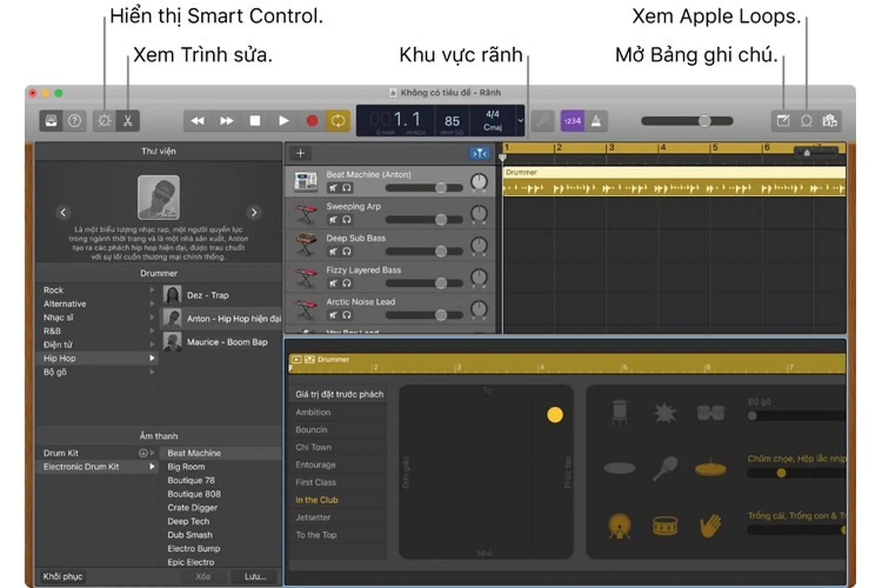Click the Xóa button
Screen dimensions: 882x588
[203, 577]
